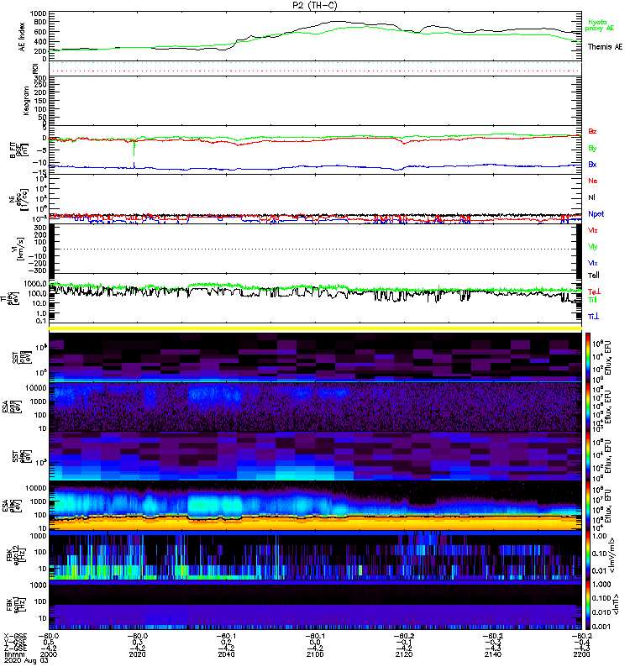Click the <|mV/m|> FBK color bar
630x672 pixels.
(588, 555)
